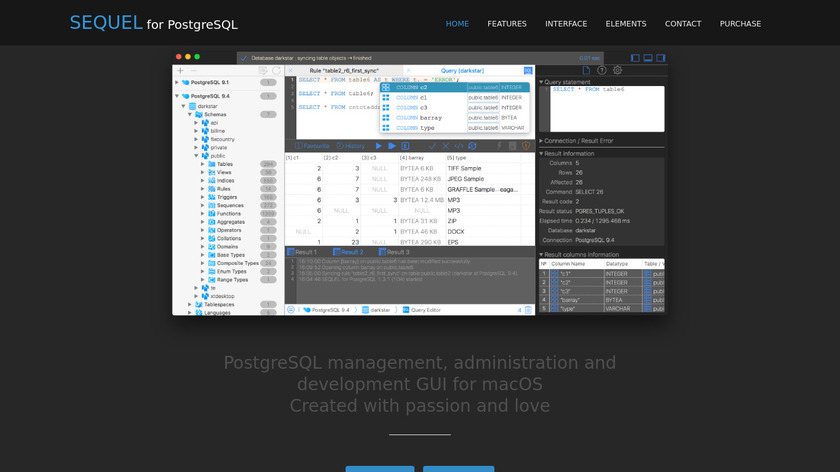This screenshot has width=840, height=472.
Task: Click the SQL icon beside Query tab
Action: [x=528, y=71]
